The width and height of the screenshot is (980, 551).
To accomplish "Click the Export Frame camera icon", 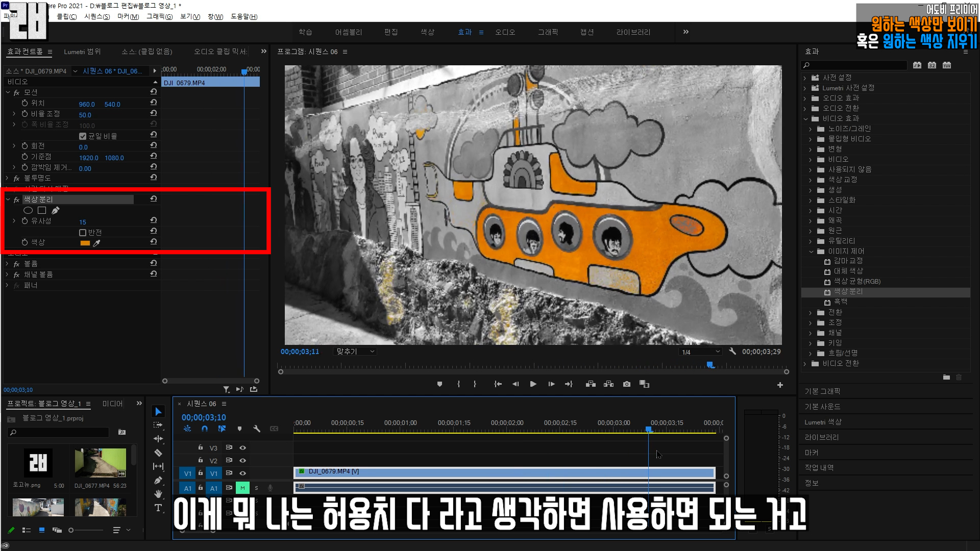I will click(x=627, y=384).
